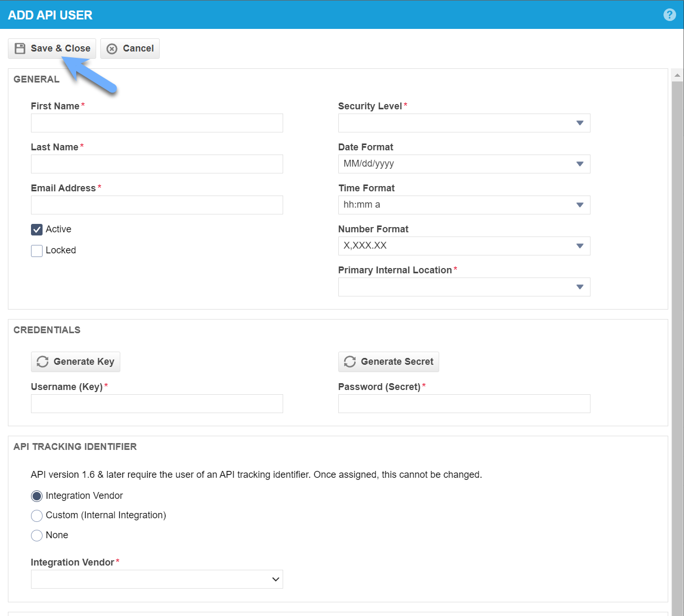The height and width of the screenshot is (616, 684).
Task: Expand the Primary Internal Location dropdown
Action: tap(579, 286)
